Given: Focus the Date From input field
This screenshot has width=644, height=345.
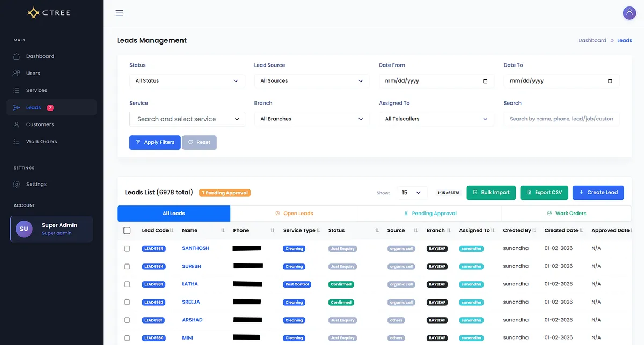Looking at the screenshot, I should click(437, 81).
